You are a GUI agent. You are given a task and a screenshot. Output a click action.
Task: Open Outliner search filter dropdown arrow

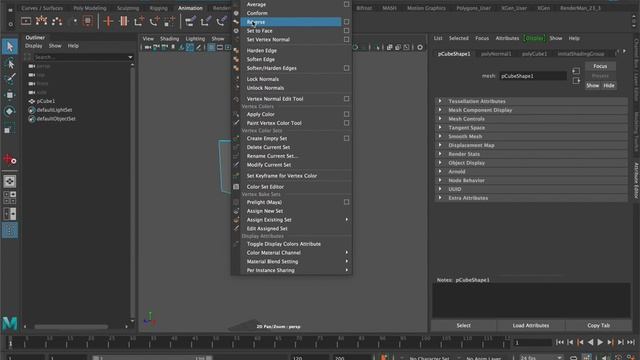pyautogui.click(x=130, y=57)
